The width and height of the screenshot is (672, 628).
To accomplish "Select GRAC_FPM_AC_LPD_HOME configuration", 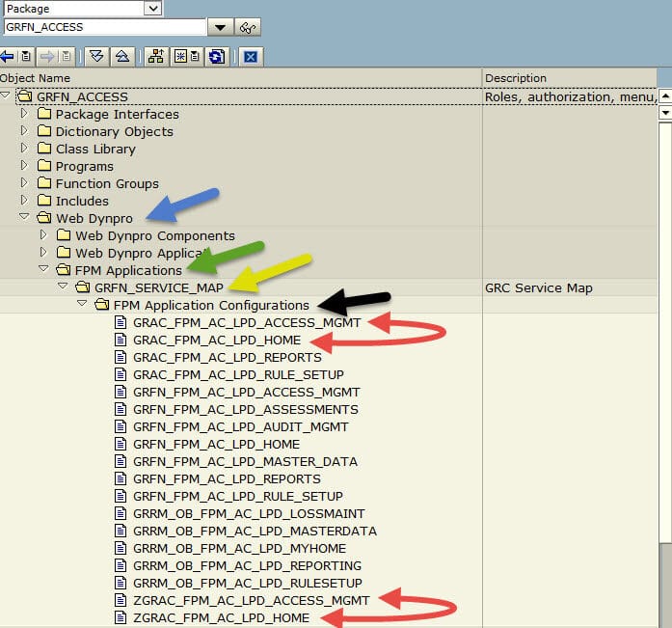I will [216, 340].
